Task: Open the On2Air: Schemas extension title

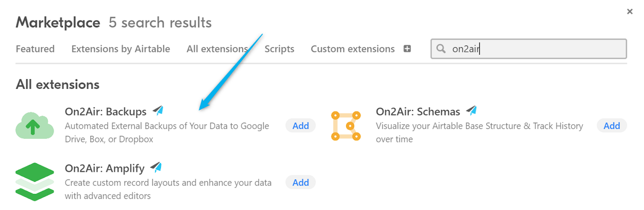Action: 418,111
